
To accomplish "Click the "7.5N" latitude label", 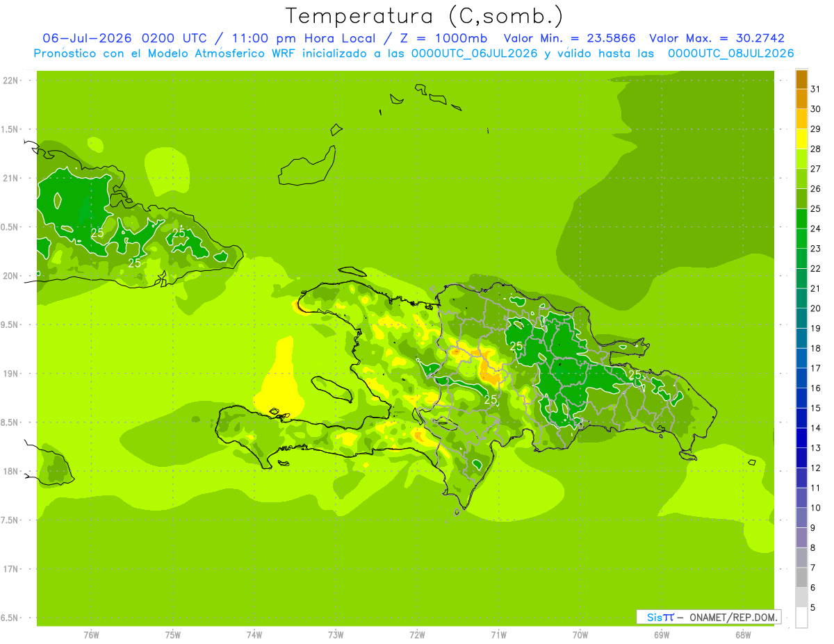I will coord(10,520).
